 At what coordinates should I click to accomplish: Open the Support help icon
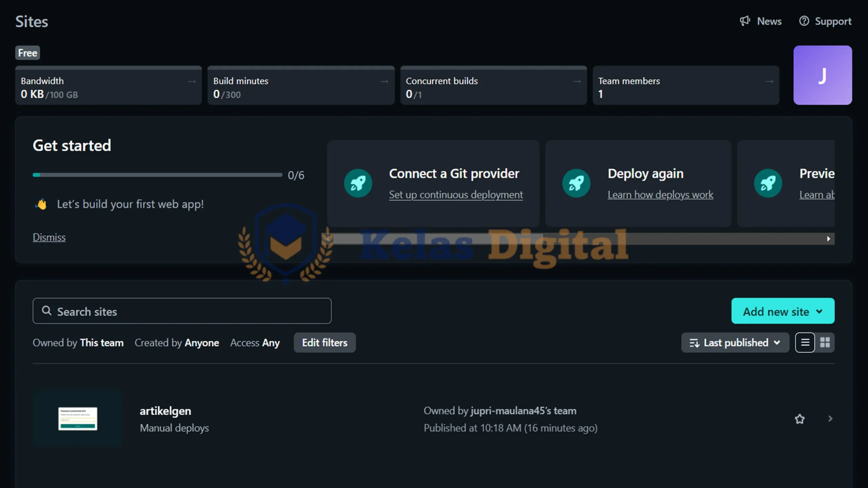[804, 21]
